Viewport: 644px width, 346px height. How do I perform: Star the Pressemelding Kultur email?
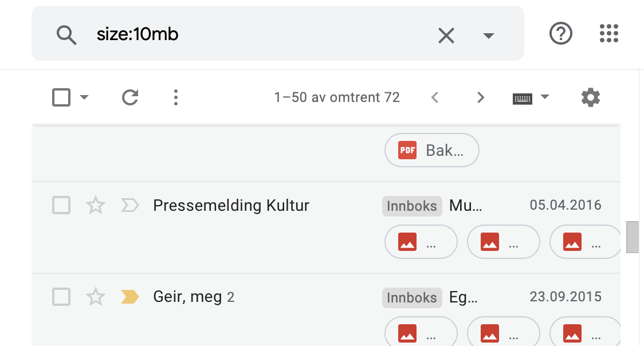pos(95,205)
